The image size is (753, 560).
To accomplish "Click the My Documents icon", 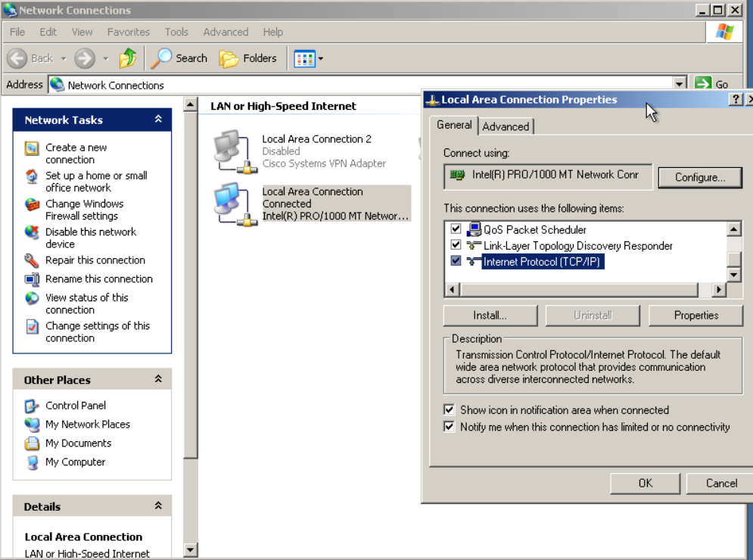I will 32,443.
